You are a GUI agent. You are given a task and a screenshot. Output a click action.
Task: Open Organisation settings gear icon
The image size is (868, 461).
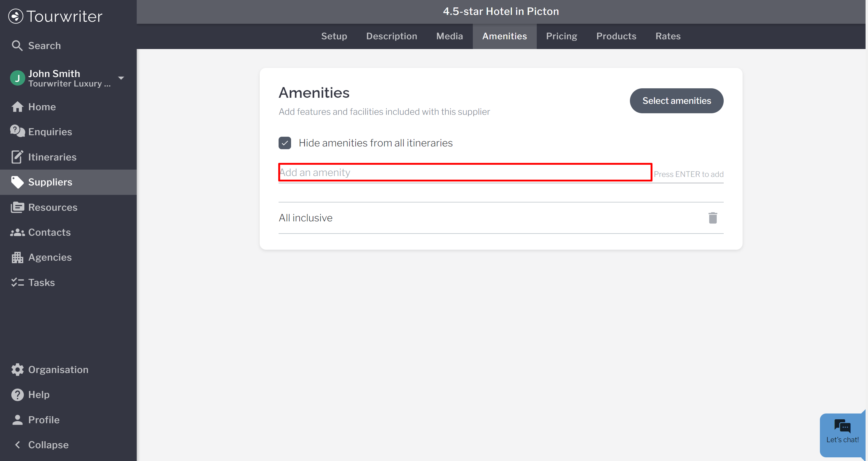coord(17,369)
